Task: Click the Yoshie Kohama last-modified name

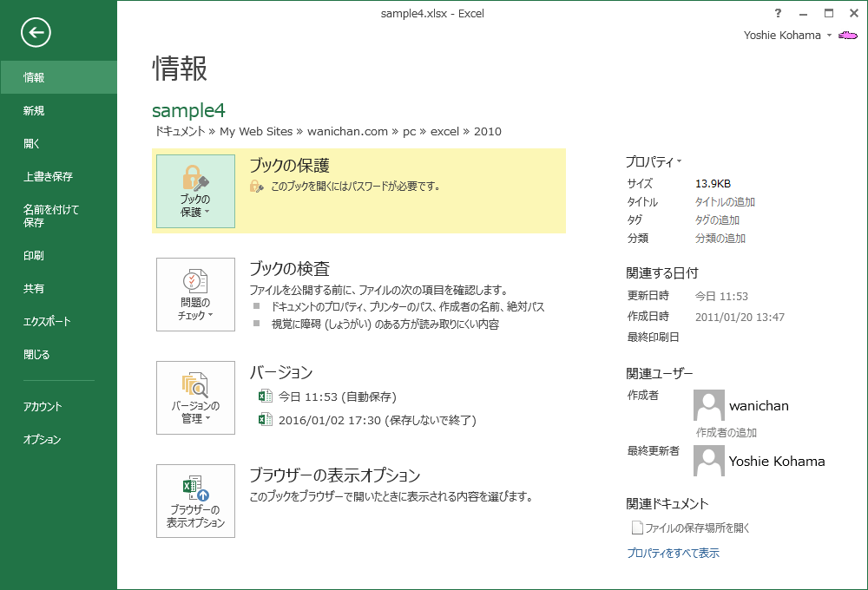Action: (777, 461)
